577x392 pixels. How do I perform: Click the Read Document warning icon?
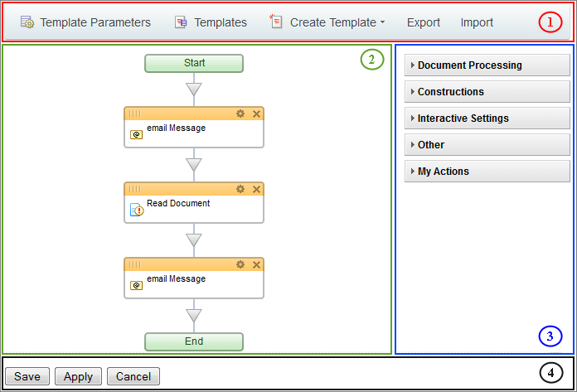tap(137, 211)
